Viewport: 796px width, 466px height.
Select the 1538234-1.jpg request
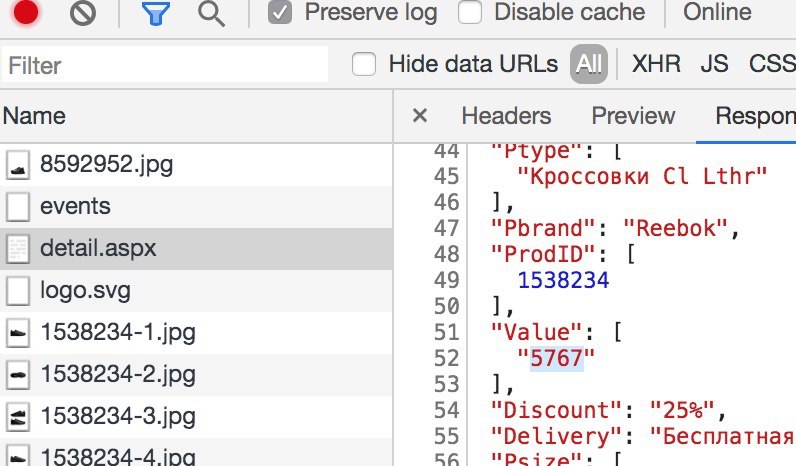pyautogui.click(x=196, y=333)
